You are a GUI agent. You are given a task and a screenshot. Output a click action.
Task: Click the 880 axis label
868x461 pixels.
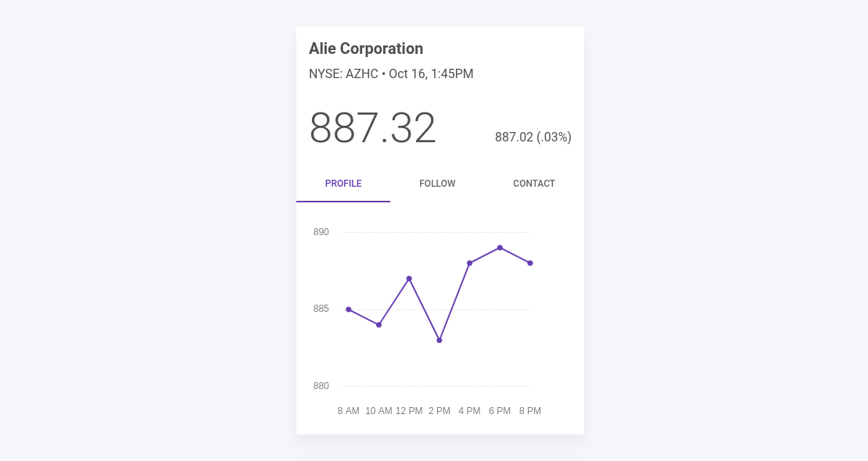point(321,386)
